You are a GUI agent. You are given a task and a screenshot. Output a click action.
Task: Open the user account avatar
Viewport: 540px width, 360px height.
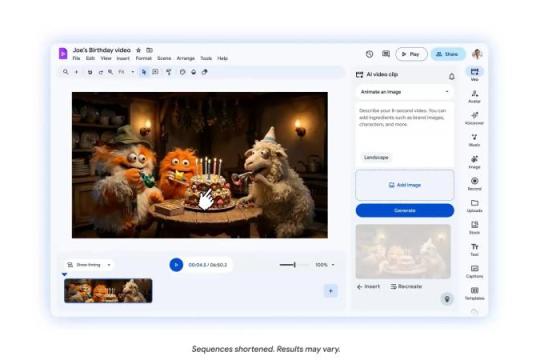coord(477,54)
